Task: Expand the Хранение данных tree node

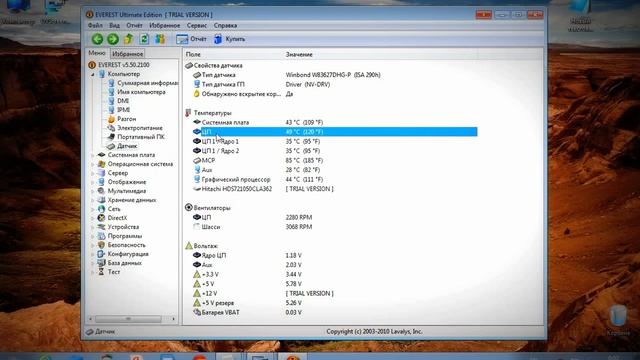Action: 93,200
